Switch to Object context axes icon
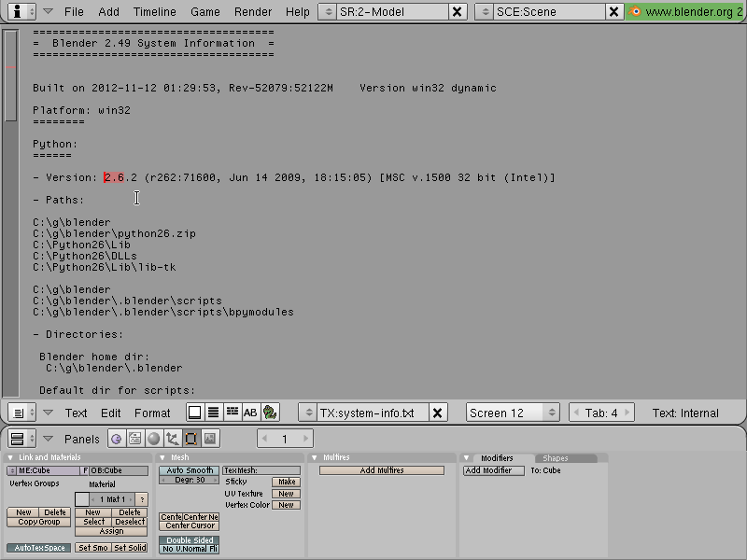Viewport: 747px width, 560px height. tap(172, 439)
